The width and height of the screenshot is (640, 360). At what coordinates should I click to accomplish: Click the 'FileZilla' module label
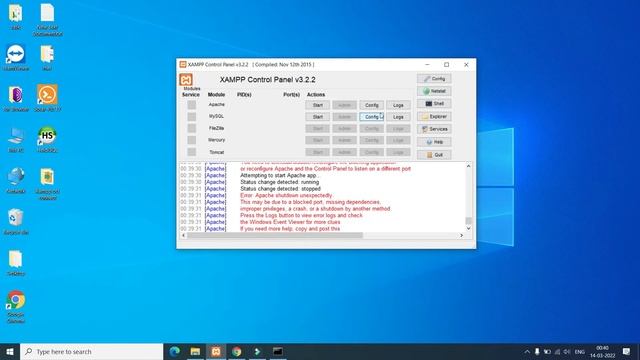(x=216, y=128)
